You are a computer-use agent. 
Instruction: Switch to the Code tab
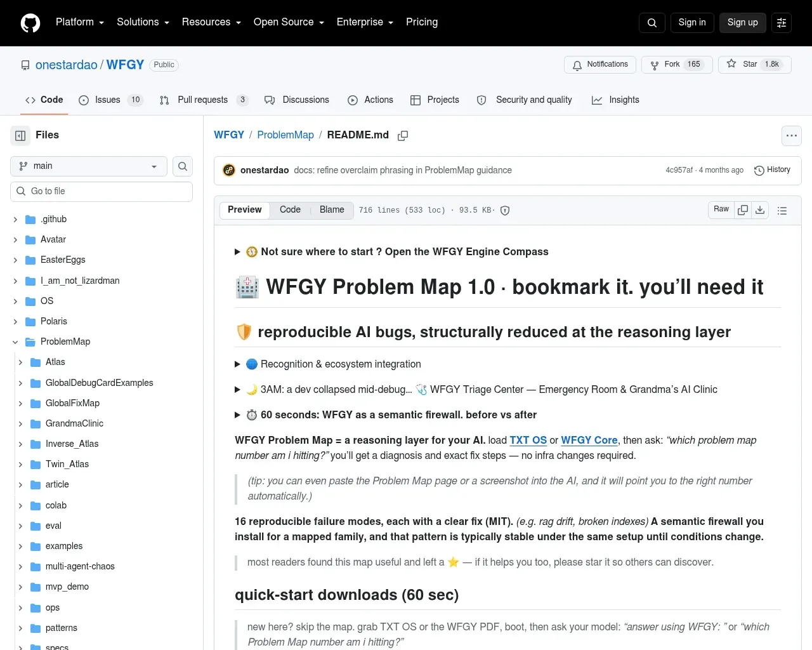[44, 100]
